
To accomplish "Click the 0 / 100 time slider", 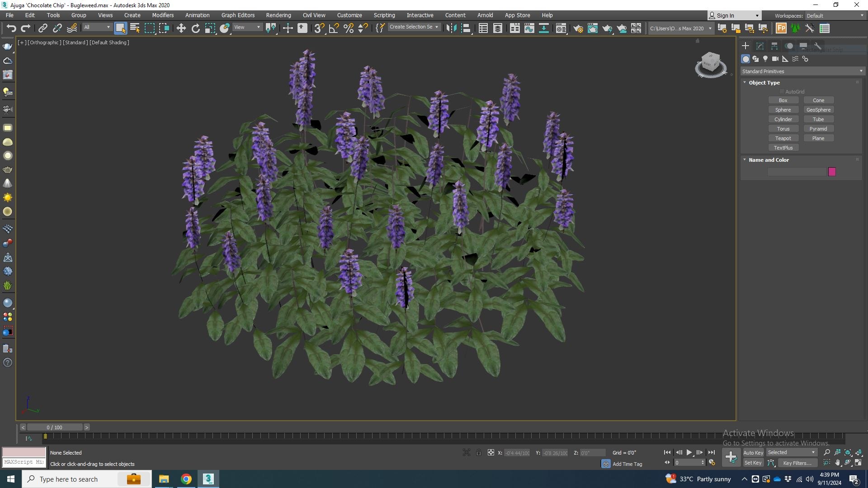I will (55, 427).
